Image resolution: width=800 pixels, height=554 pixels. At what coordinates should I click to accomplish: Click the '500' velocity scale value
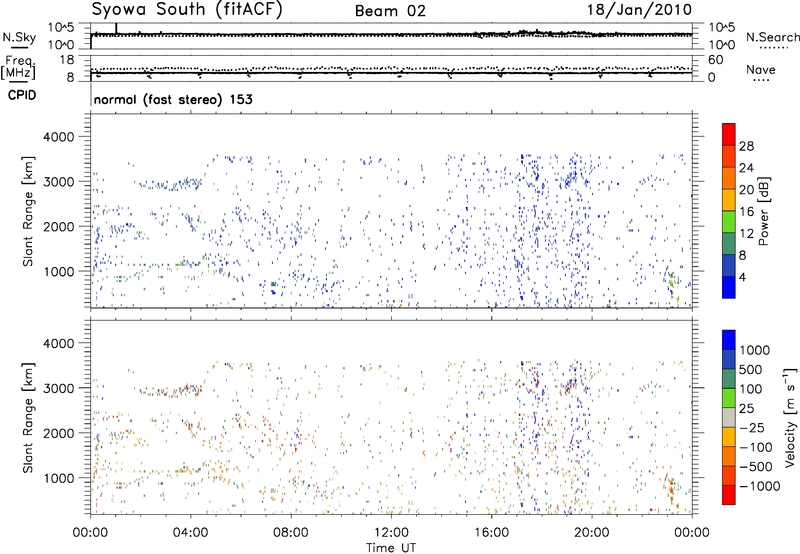(x=751, y=369)
